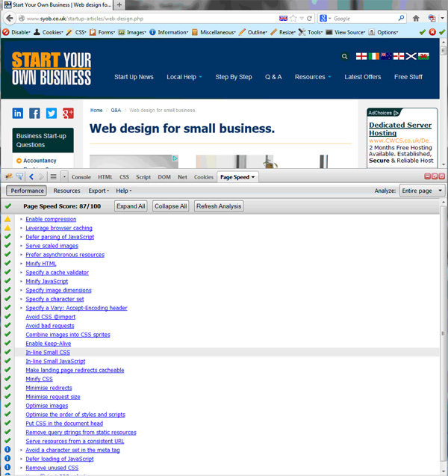Select the Welsh flag icon

(423, 57)
